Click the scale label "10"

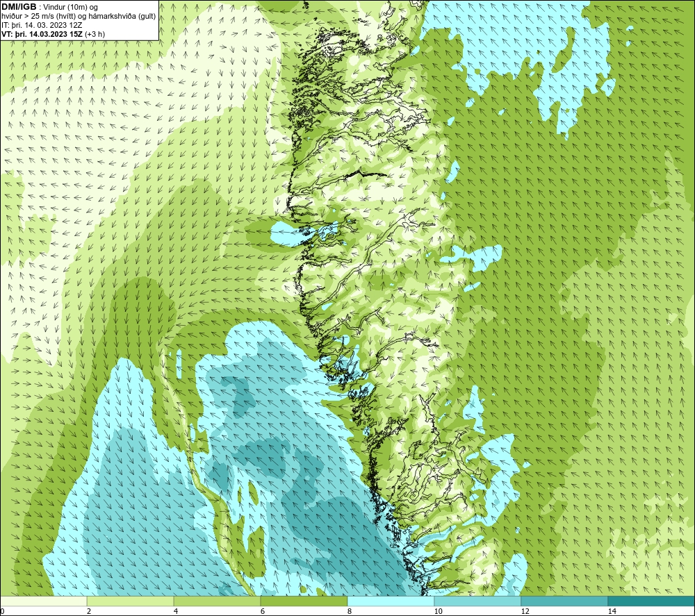coord(438,612)
